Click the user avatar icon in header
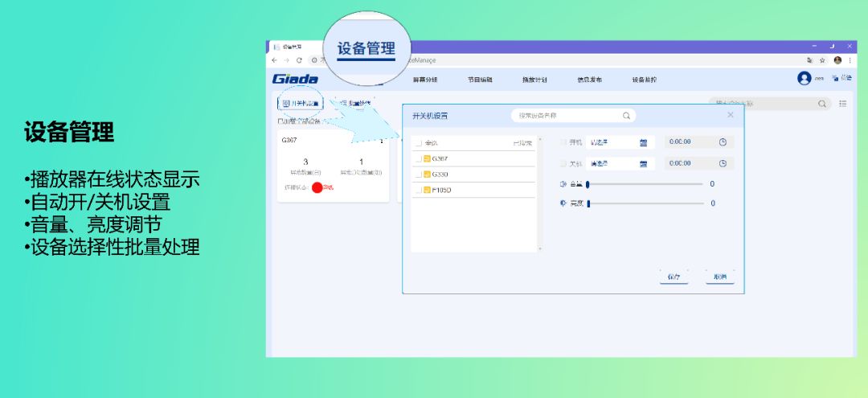The height and width of the screenshot is (398, 868). [x=804, y=79]
